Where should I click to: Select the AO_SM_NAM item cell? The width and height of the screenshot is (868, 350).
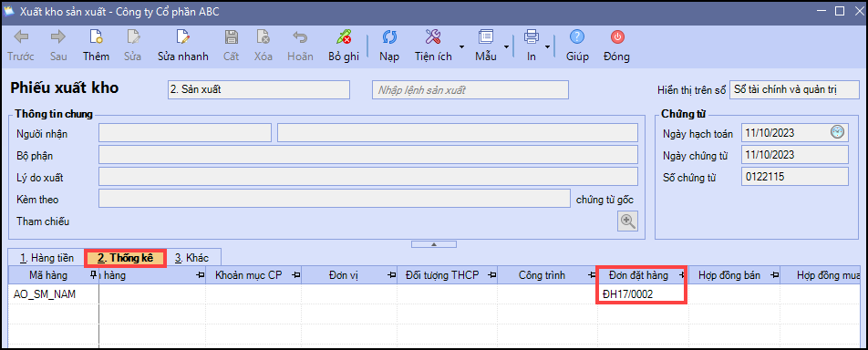(54, 294)
